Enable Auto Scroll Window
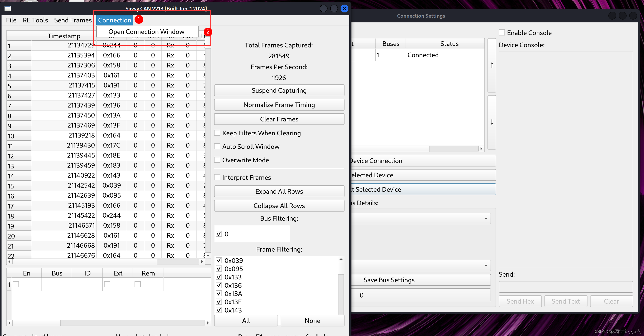Viewport: 644px width, 336px height. click(217, 146)
